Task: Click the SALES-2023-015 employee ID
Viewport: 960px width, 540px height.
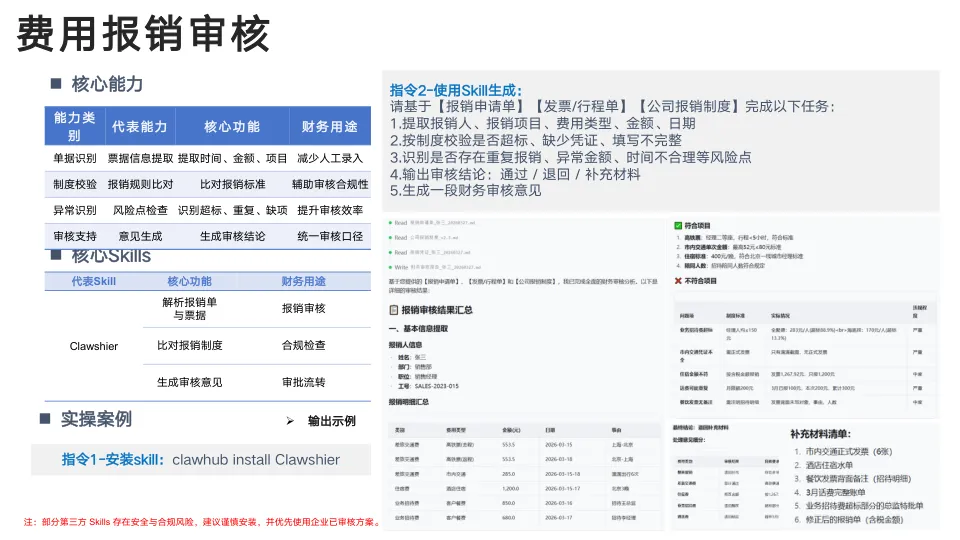Action: tap(437, 386)
